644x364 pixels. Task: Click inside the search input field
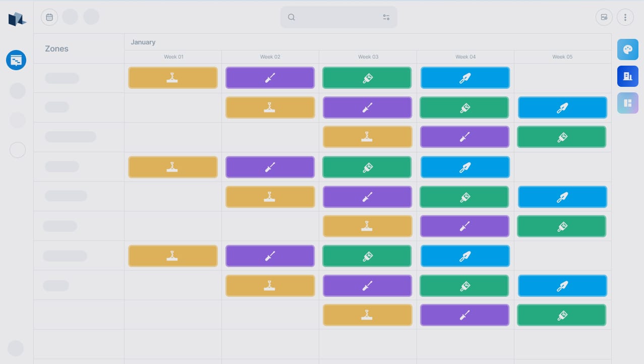(338, 17)
